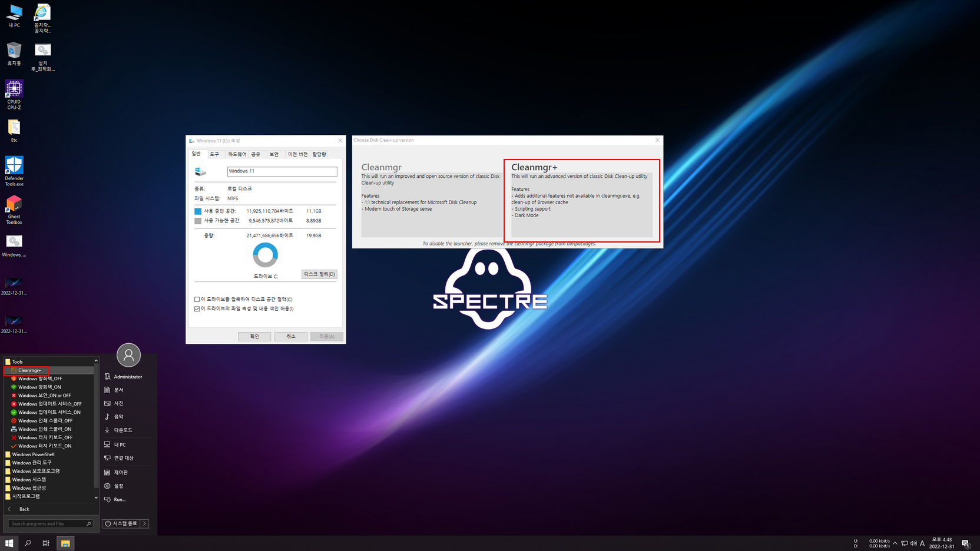
Task: Expand Windows 관리 도구 folder
Action: [31, 463]
